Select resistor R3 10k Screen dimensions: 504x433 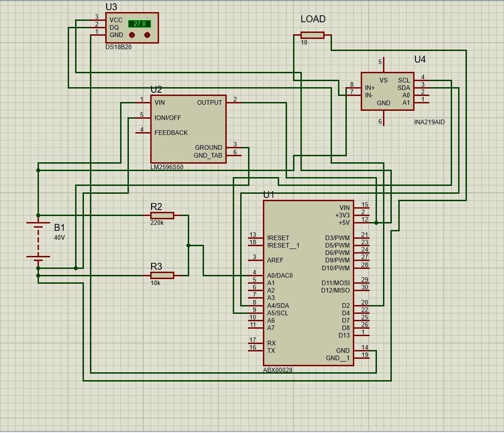click(162, 275)
